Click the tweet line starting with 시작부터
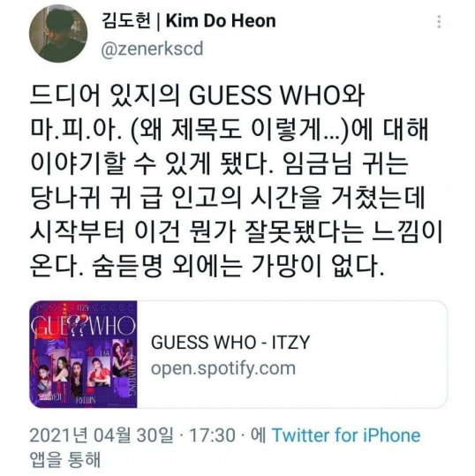The image size is (475, 476). (x=236, y=233)
